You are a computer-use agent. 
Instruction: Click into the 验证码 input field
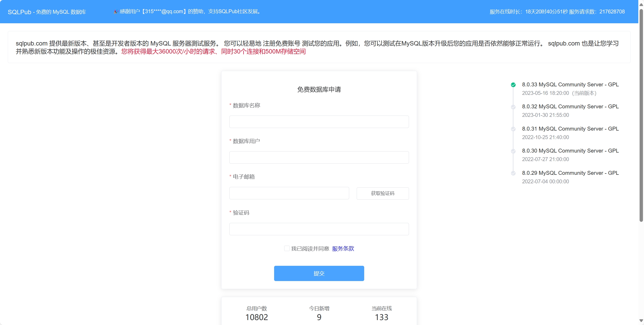pos(319,229)
